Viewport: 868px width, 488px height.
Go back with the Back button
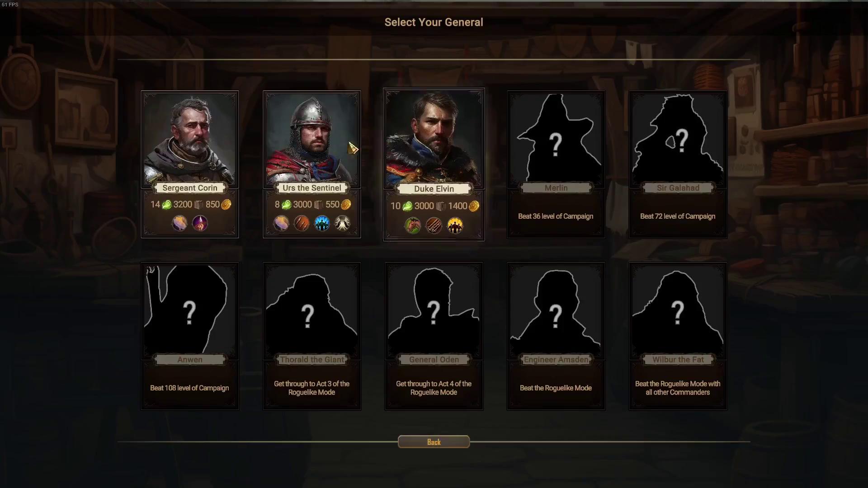point(434,442)
